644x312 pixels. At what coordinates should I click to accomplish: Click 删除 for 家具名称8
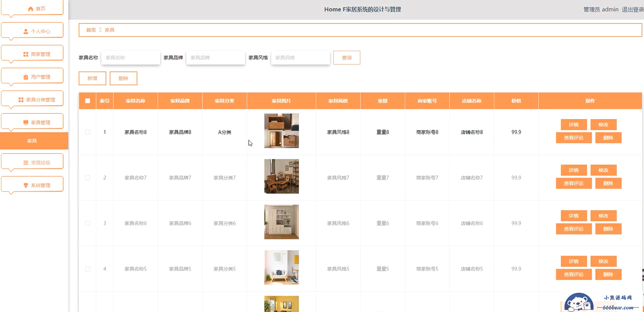pos(608,138)
